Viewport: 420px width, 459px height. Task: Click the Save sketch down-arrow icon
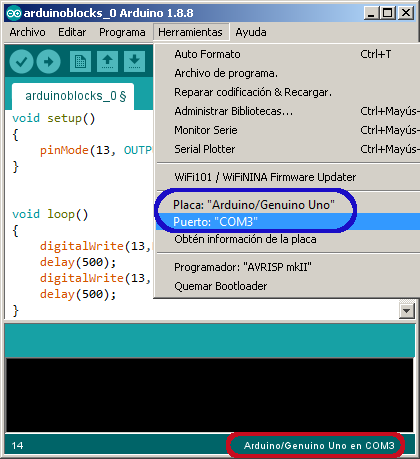click(134, 61)
